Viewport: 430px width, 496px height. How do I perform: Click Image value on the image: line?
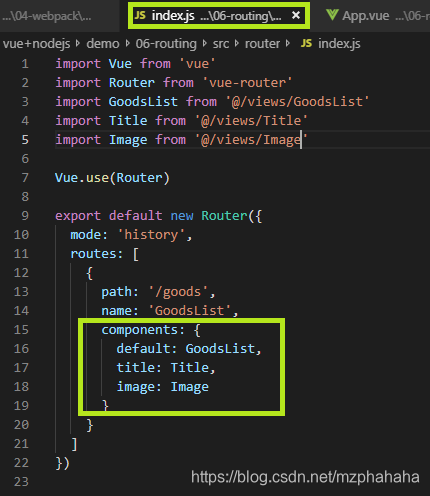[190, 387]
